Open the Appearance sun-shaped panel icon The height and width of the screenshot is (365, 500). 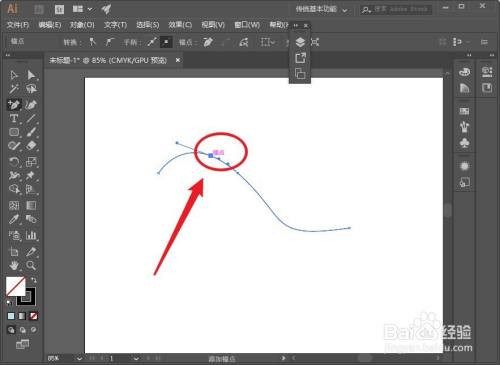coord(464,166)
